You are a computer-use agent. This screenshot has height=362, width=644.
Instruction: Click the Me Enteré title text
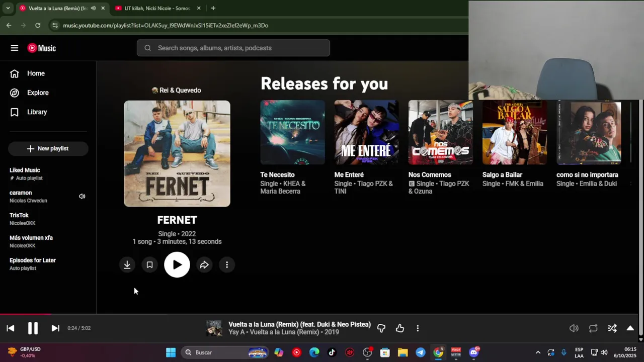coord(349,174)
